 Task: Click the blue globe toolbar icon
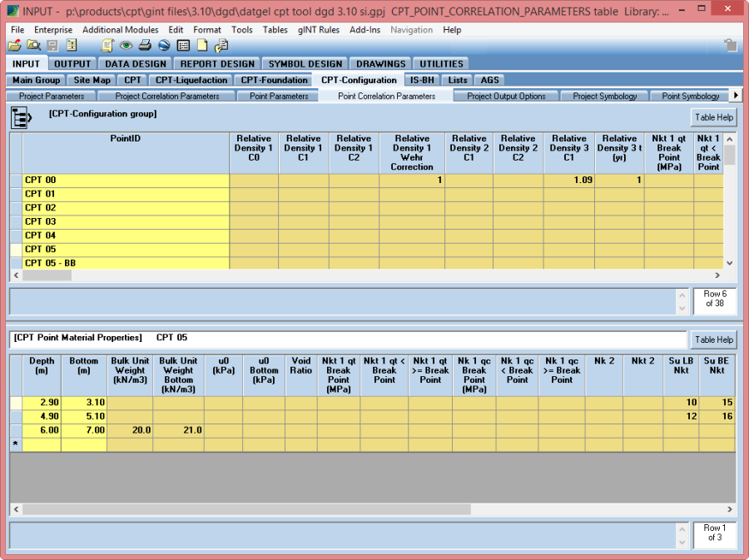[x=164, y=45]
